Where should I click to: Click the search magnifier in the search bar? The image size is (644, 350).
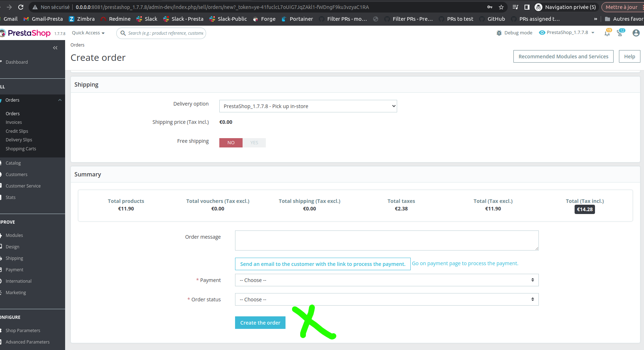(x=123, y=33)
